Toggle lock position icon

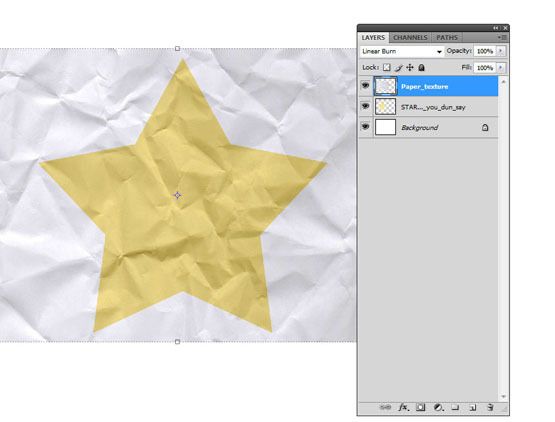coord(410,67)
